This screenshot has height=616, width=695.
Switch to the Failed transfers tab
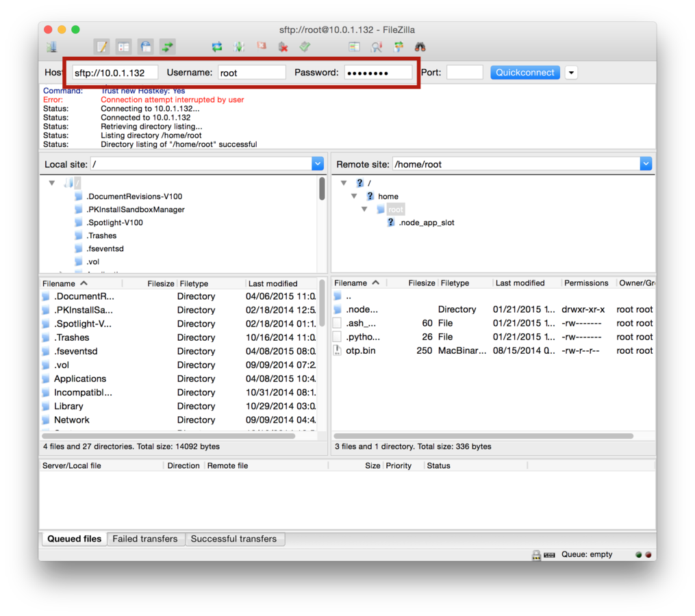pos(145,539)
